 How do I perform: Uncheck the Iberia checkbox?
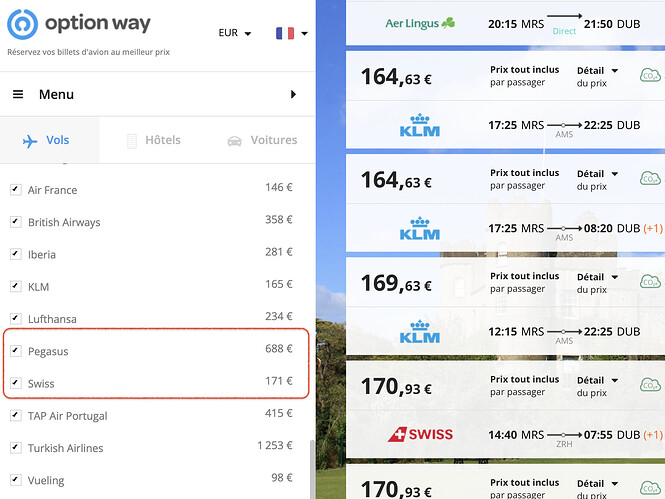[x=16, y=254]
